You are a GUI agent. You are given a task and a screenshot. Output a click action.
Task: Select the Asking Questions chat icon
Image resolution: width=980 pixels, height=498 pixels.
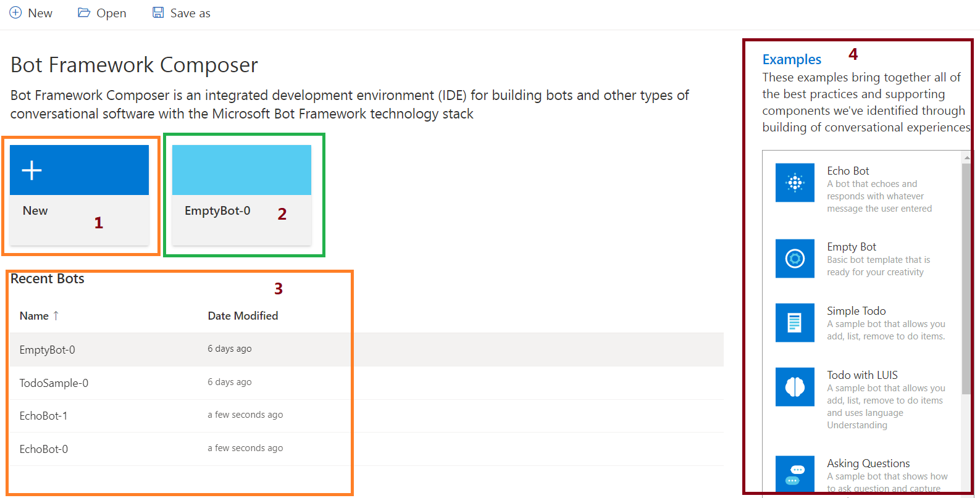(x=795, y=474)
